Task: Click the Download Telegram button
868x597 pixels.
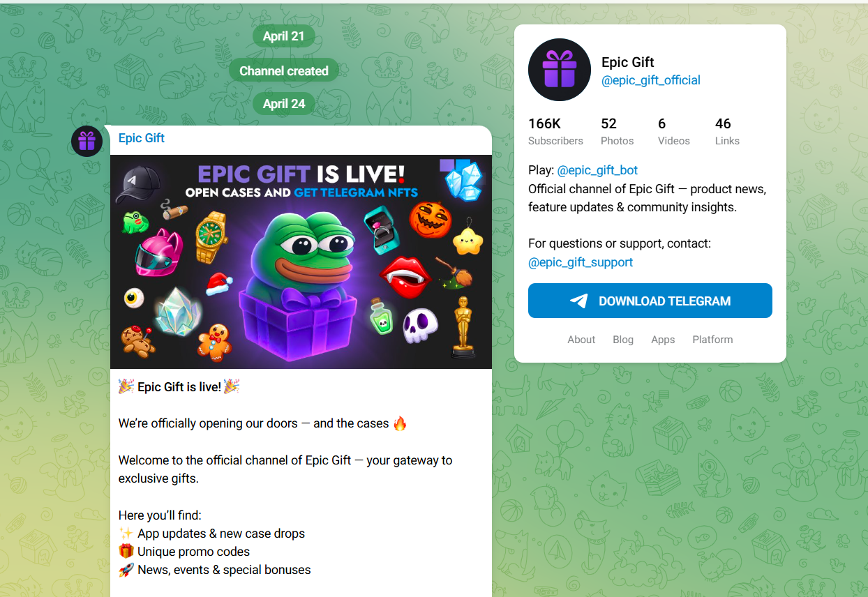Action: 650,301
